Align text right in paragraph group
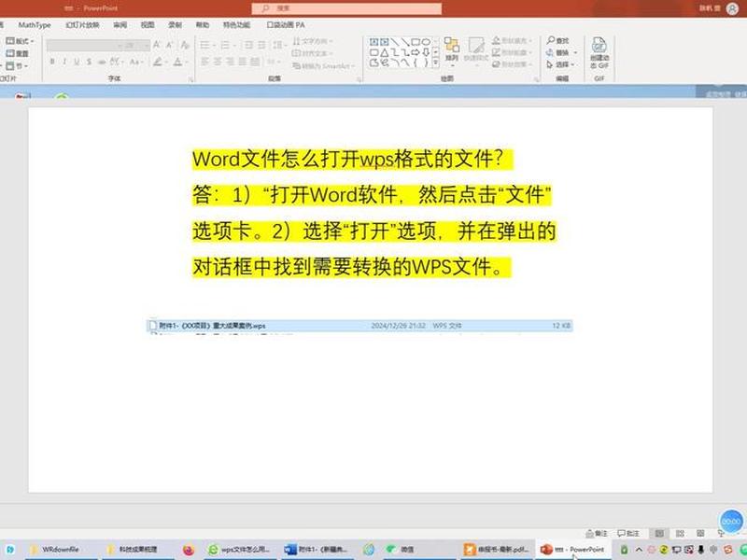This screenshot has height=560, width=747. [230, 62]
